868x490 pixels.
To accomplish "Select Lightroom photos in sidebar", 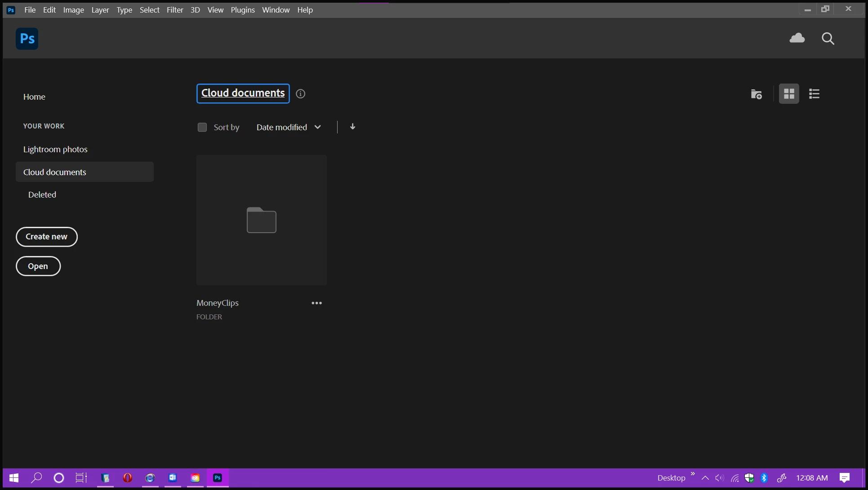I will pos(55,150).
